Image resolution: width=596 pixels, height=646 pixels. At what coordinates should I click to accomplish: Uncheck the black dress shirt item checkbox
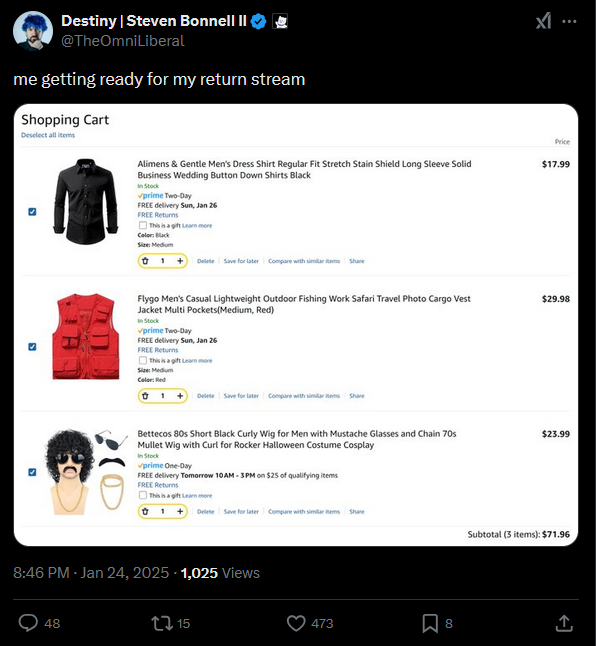pyautogui.click(x=32, y=212)
